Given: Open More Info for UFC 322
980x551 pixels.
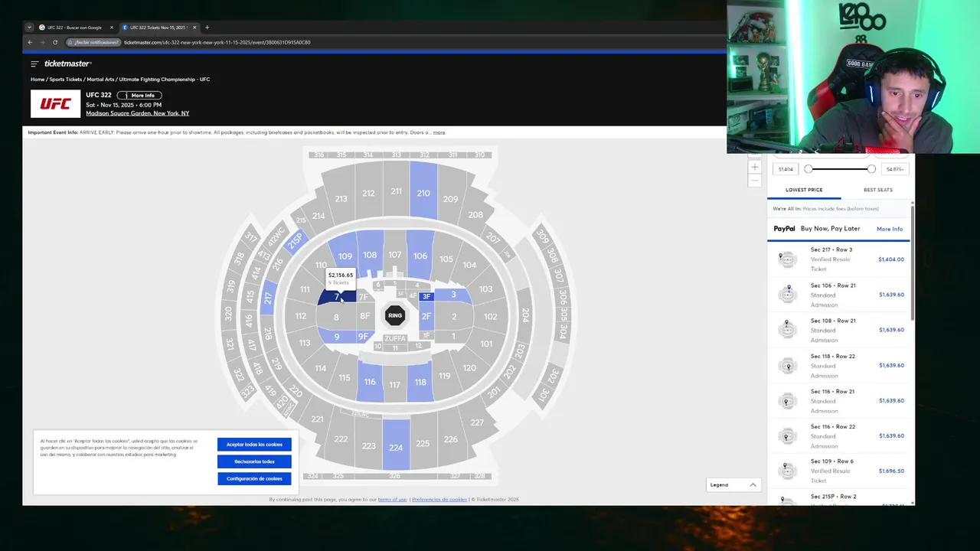Looking at the screenshot, I should coord(139,96).
